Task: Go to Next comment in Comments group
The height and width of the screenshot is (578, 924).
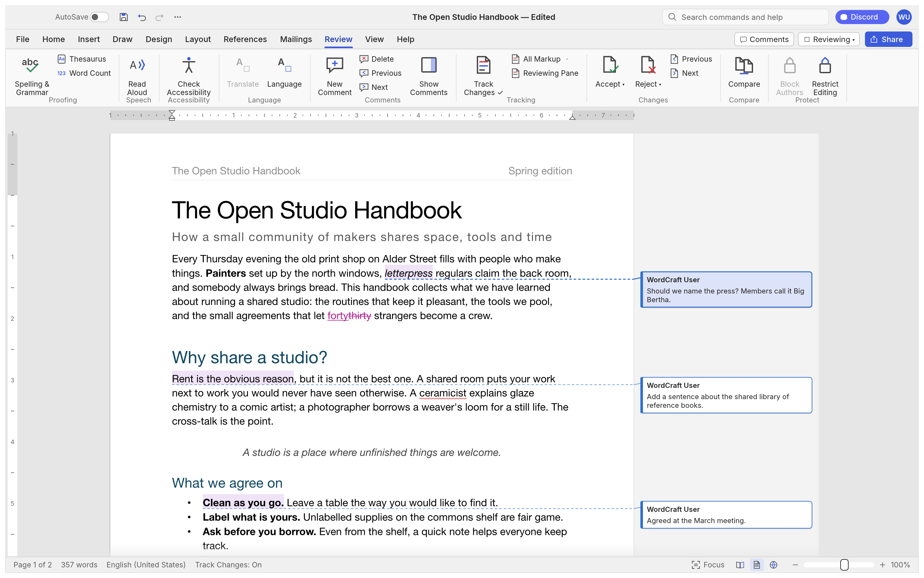Action: (x=373, y=87)
